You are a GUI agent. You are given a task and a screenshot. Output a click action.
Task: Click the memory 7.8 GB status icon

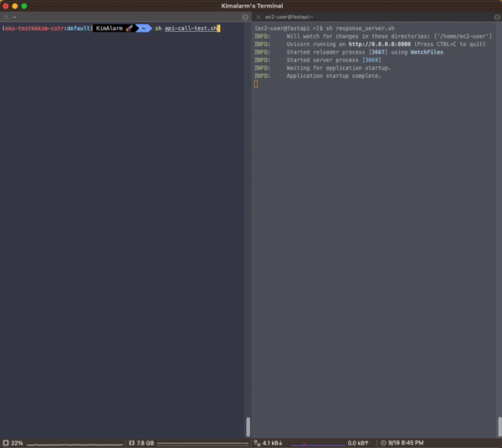coord(131,443)
